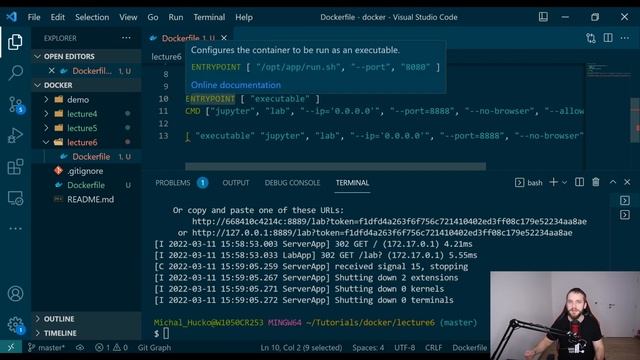Screen dimensions: 640x360
Task: Toggle the layout customization icon in title bar
Action: 543,17
